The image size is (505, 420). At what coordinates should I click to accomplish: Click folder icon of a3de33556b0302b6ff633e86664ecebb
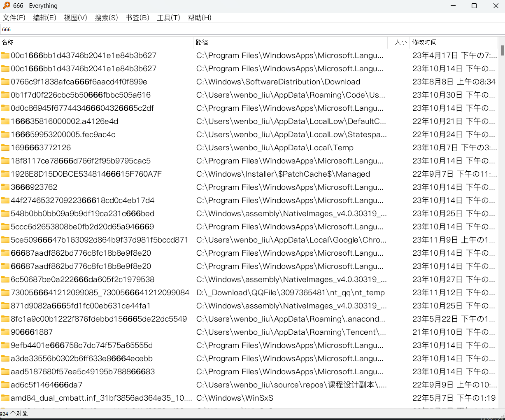(5, 359)
